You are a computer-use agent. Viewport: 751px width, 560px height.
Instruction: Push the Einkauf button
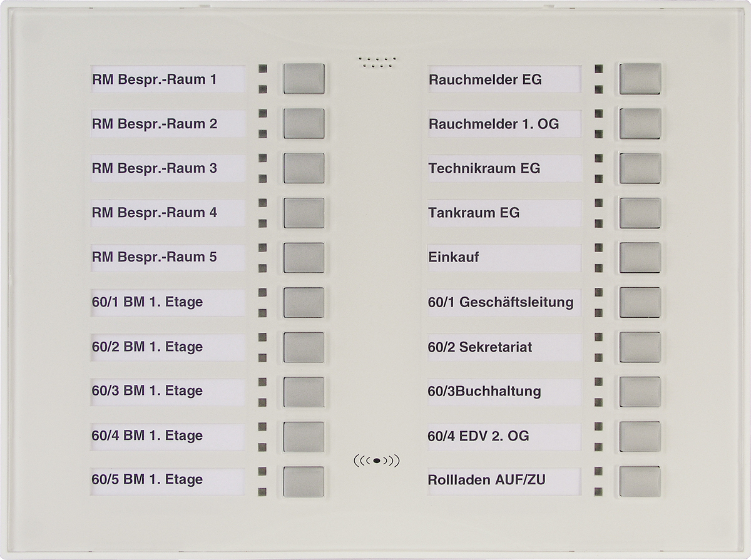click(640, 258)
